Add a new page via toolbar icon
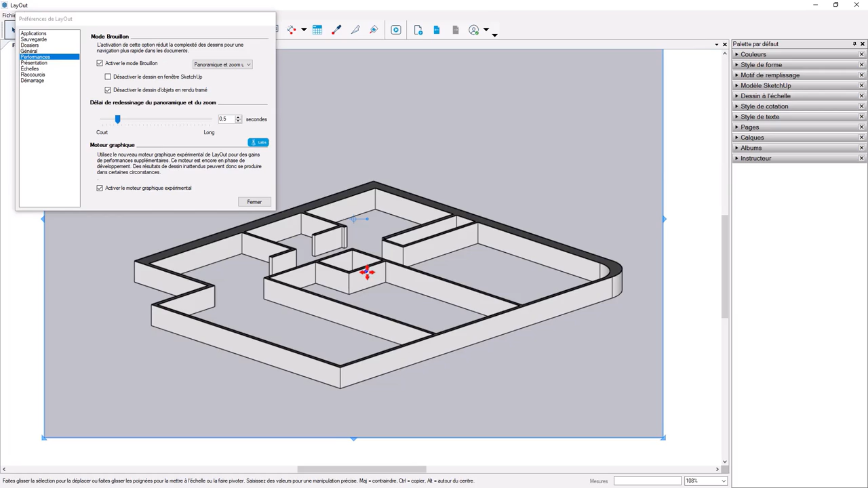Image resolution: width=868 pixels, height=488 pixels. pyautogui.click(x=418, y=30)
